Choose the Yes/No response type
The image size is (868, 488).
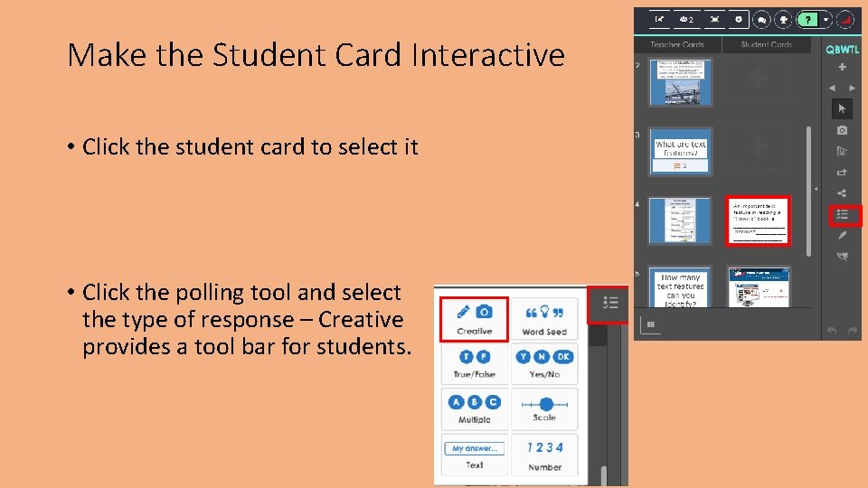tap(544, 364)
